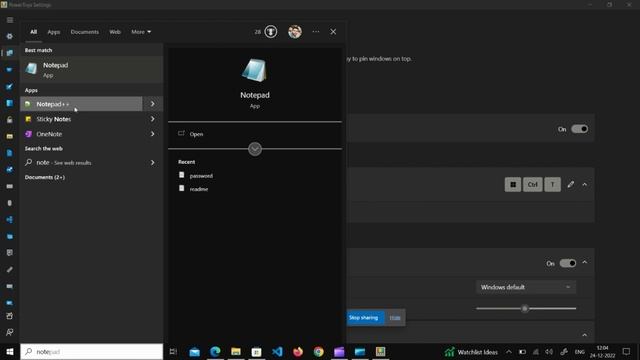Switch to the Apps search tab
Image resolution: width=640 pixels, height=360 pixels.
pyautogui.click(x=53, y=31)
